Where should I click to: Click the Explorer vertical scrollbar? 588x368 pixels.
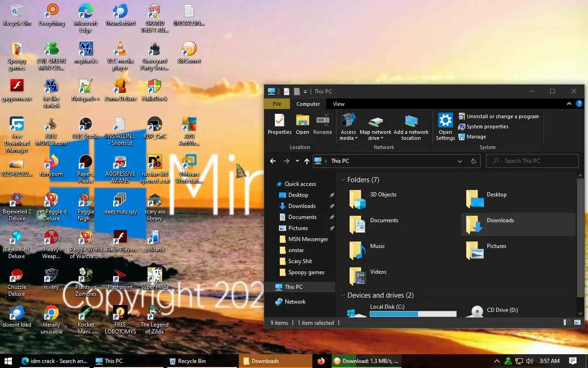[x=581, y=237]
